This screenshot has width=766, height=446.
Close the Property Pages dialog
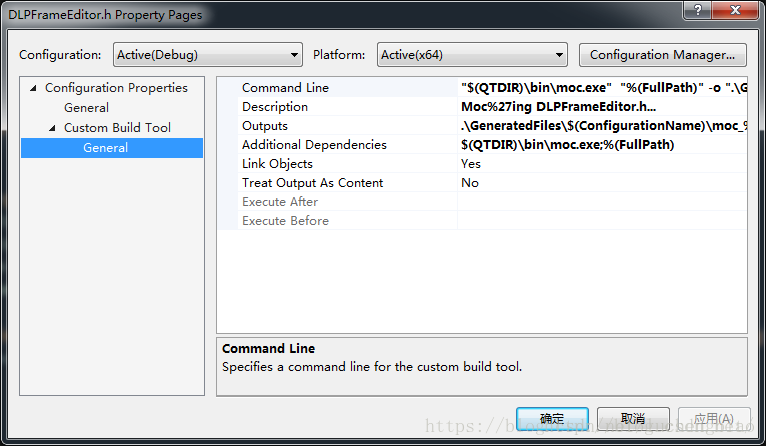(736, 9)
